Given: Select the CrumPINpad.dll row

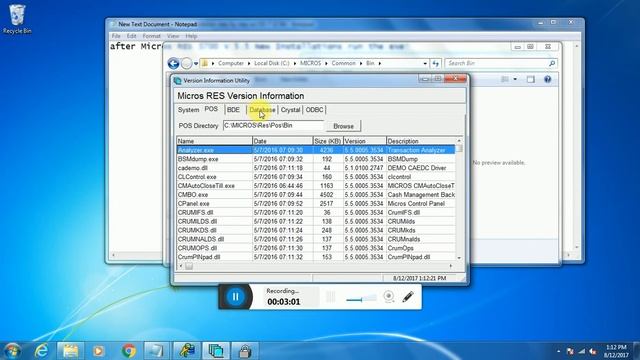Looking at the screenshot, I should [316, 257].
